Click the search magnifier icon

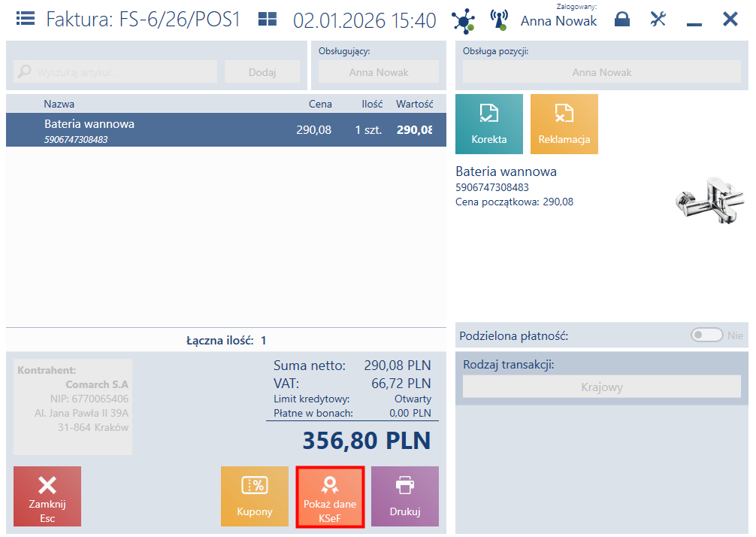[24, 72]
